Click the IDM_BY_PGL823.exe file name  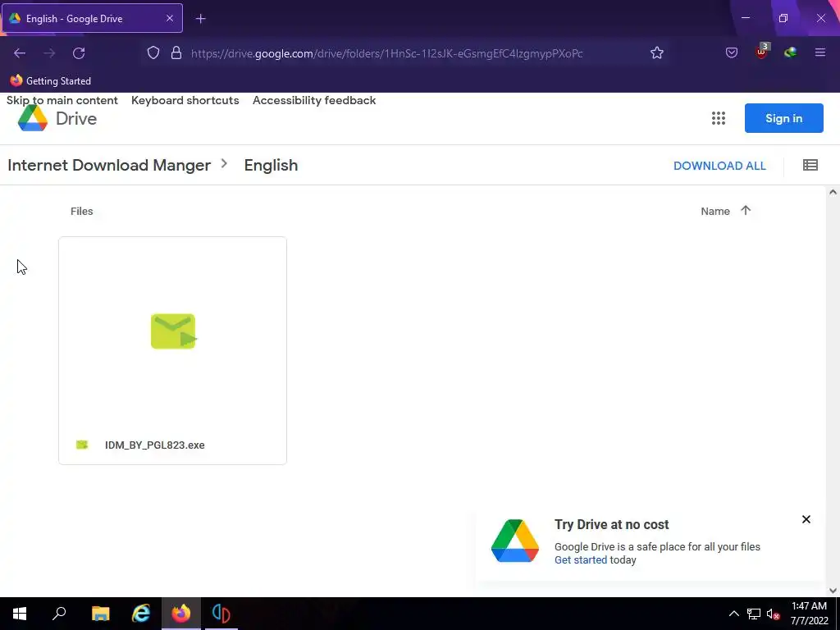pyautogui.click(x=155, y=445)
